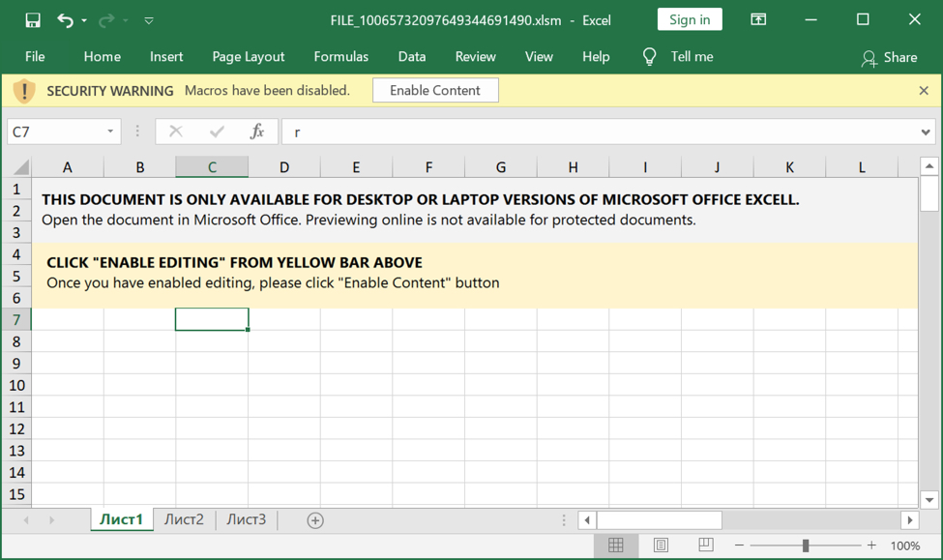Select row 12 header
This screenshot has height=560, width=943.
click(x=16, y=428)
